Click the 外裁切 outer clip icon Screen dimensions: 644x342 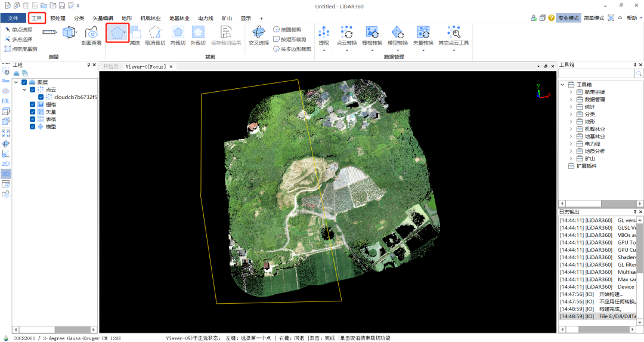point(198,36)
